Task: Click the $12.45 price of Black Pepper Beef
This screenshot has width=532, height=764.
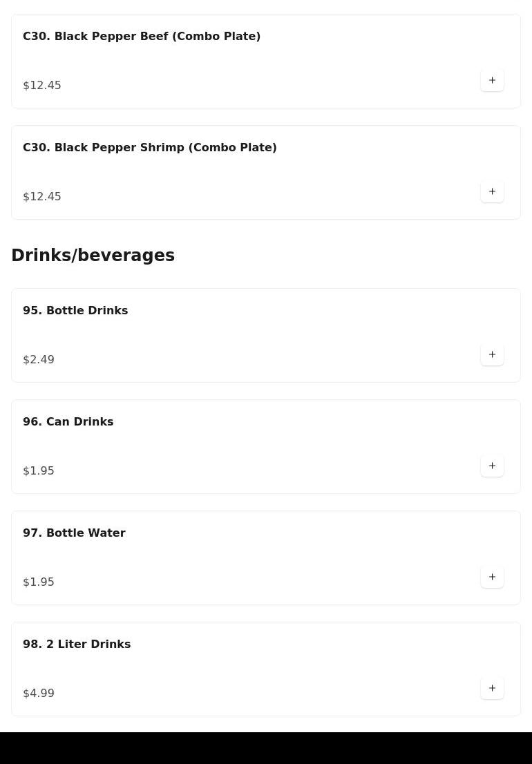Action: [x=42, y=86]
